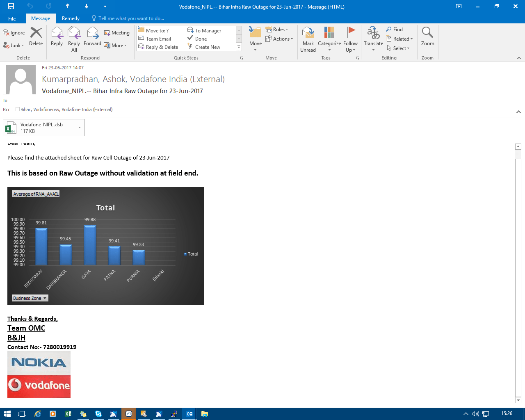Click the Reply All icon

click(x=74, y=37)
